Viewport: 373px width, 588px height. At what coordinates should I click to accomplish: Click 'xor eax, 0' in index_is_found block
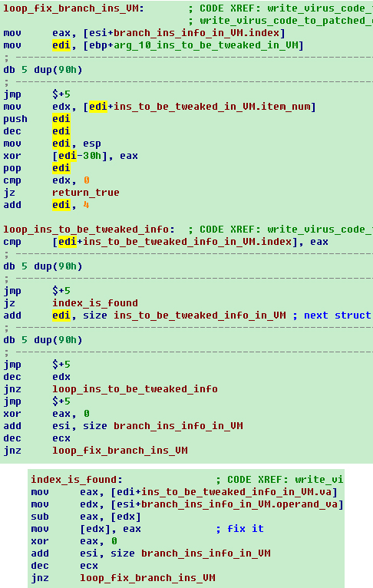pyautogui.click(x=74, y=541)
